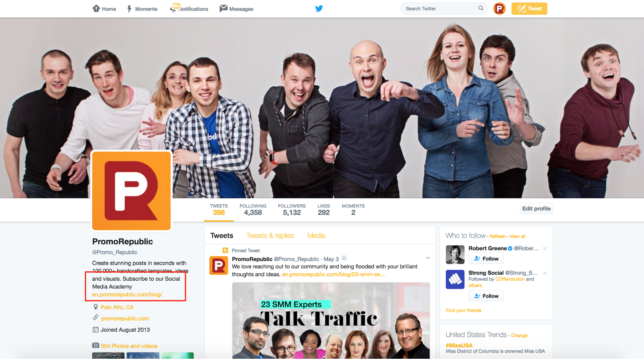Image resolution: width=644 pixels, height=359 pixels.
Task: Click the profile header cover photo
Action: tap(322, 108)
